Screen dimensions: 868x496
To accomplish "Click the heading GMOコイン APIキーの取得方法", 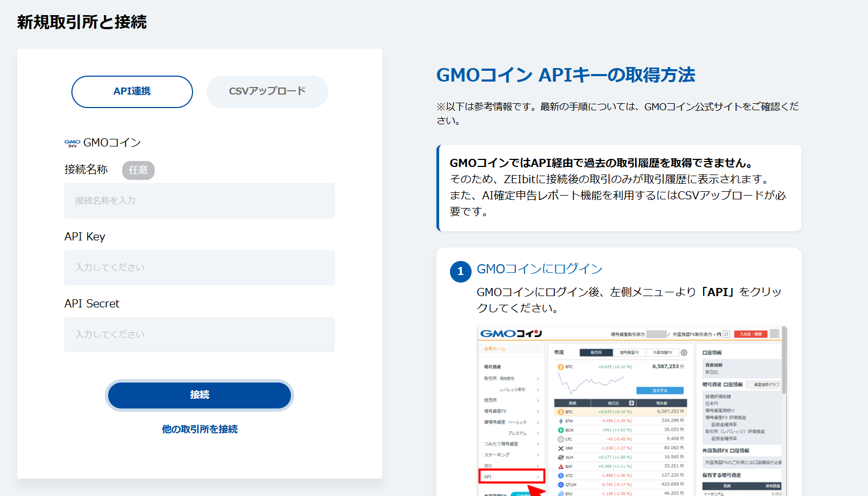I will tap(566, 75).
